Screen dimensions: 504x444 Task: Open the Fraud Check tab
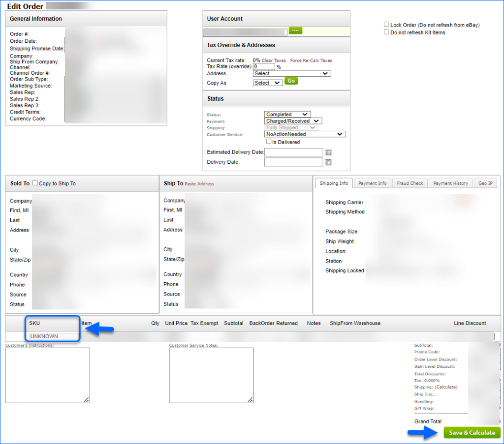pyautogui.click(x=409, y=182)
